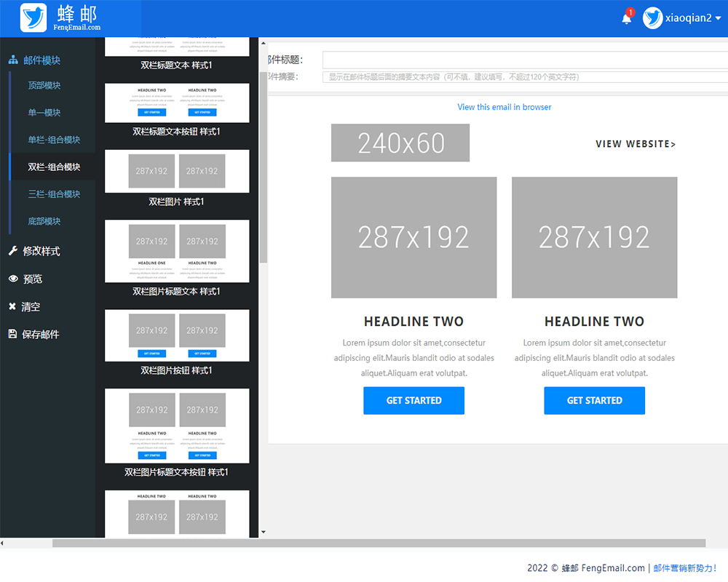Click the VIEW WEBSITE> link

tap(636, 144)
